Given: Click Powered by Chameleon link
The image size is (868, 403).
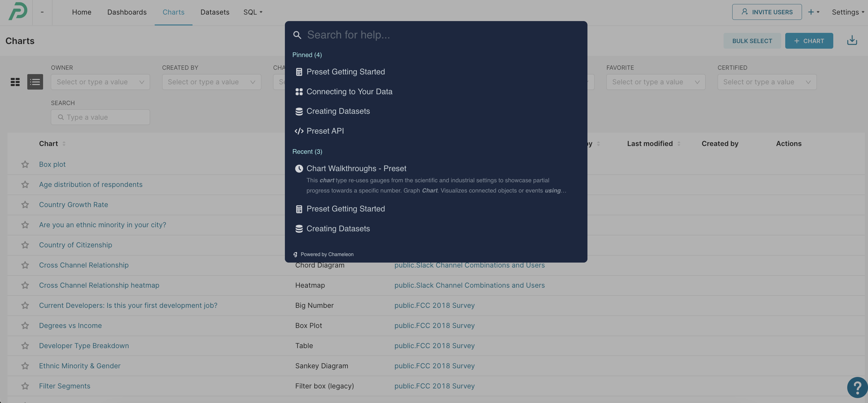Looking at the screenshot, I should click(323, 255).
